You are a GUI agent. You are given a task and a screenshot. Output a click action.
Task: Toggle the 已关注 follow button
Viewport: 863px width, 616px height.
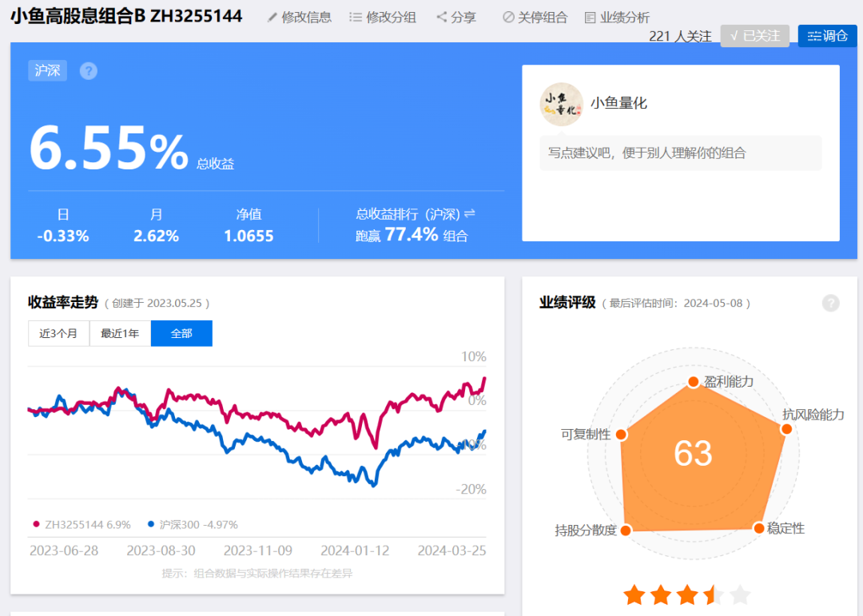click(x=754, y=36)
